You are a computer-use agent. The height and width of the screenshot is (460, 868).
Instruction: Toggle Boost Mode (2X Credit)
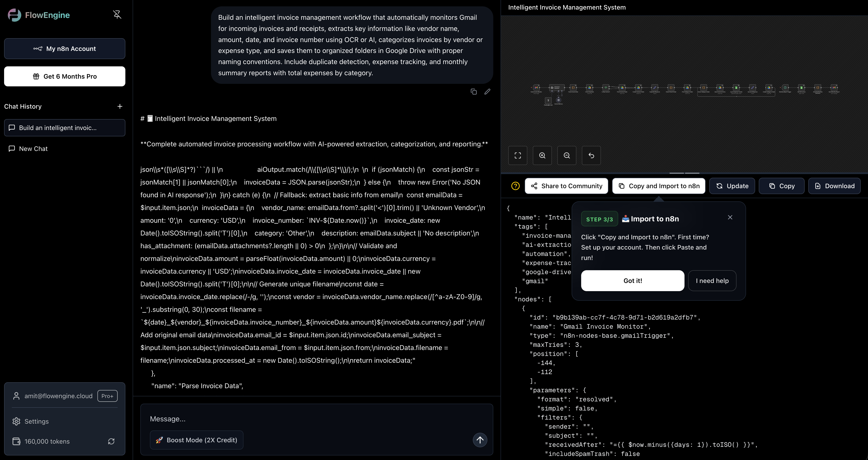coord(196,440)
